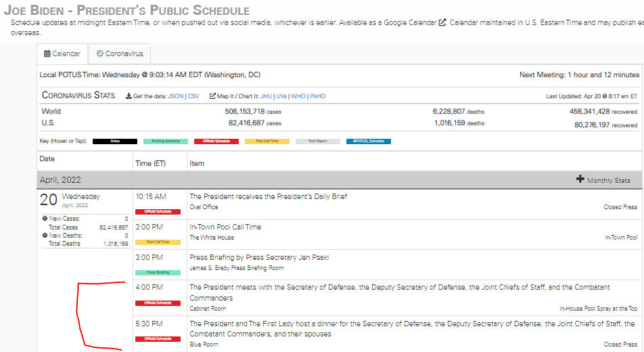This screenshot has height=352, width=644.
Task: Click the Next Meeting countdown text
Action: [579, 75]
